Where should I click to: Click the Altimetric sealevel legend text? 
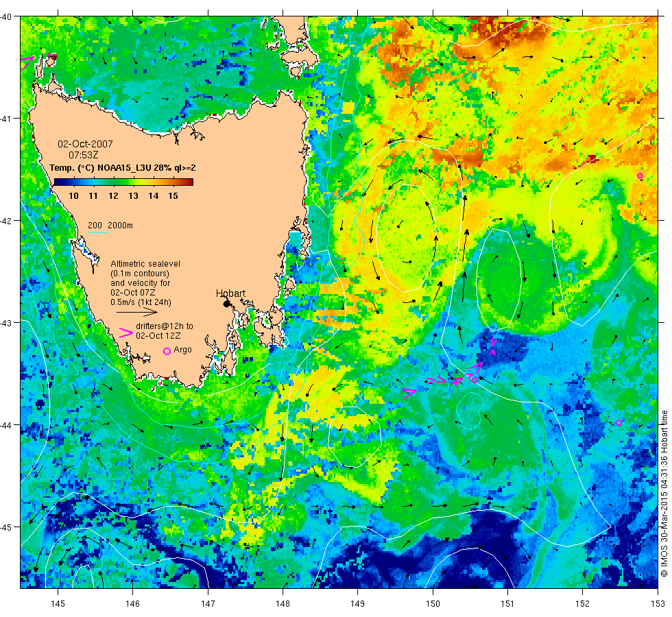(145, 264)
